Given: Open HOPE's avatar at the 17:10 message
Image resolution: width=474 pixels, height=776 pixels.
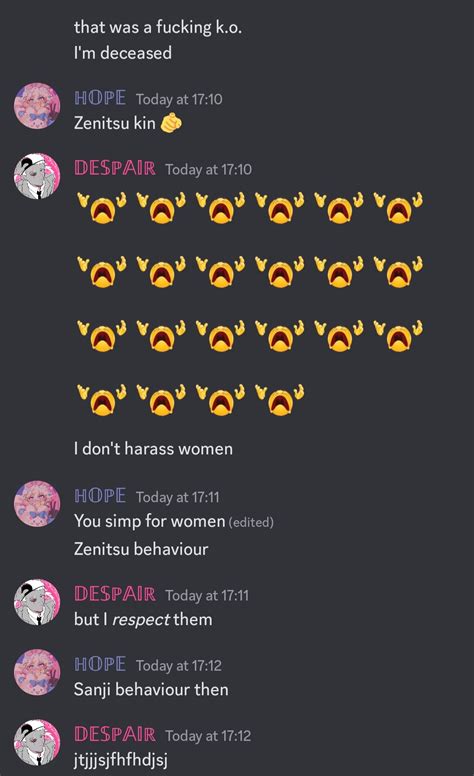Looking at the screenshot, I should coord(37,106).
